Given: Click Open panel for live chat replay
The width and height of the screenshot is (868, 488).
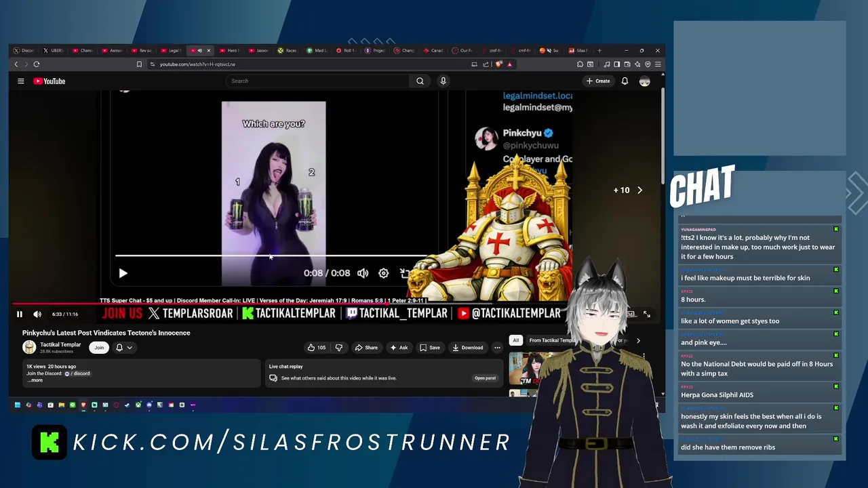Looking at the screenshot, I should coord(485,378).
